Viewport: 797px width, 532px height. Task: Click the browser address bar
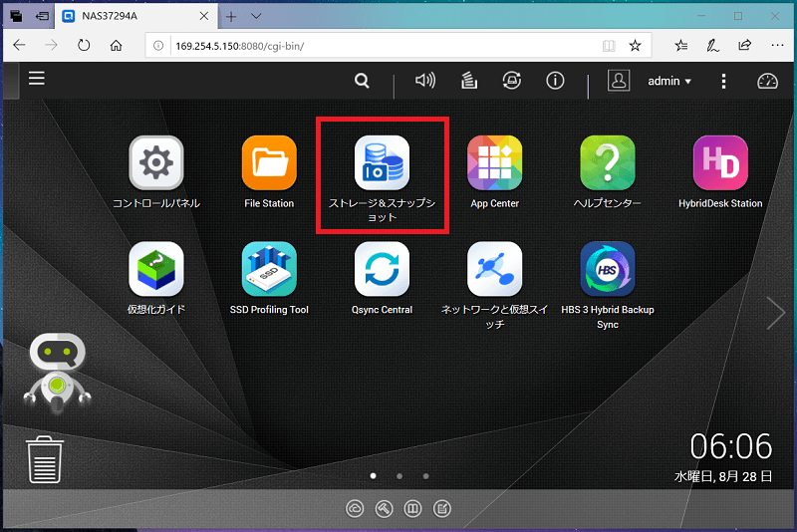tap(377, 46)
